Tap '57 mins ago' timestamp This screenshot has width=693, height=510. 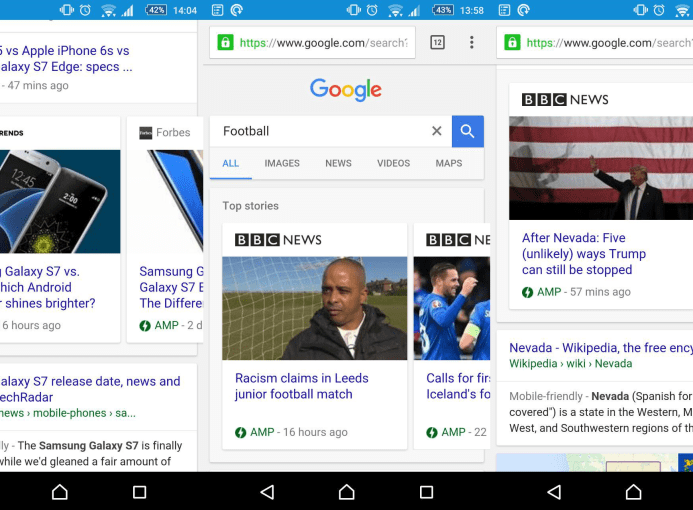click(x=600, y=292)
